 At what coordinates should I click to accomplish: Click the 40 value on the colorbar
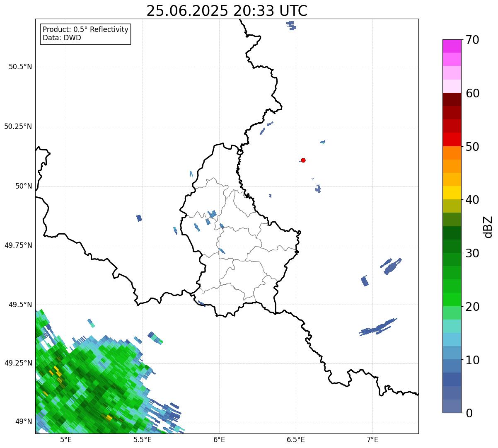[x=472, y=200]
